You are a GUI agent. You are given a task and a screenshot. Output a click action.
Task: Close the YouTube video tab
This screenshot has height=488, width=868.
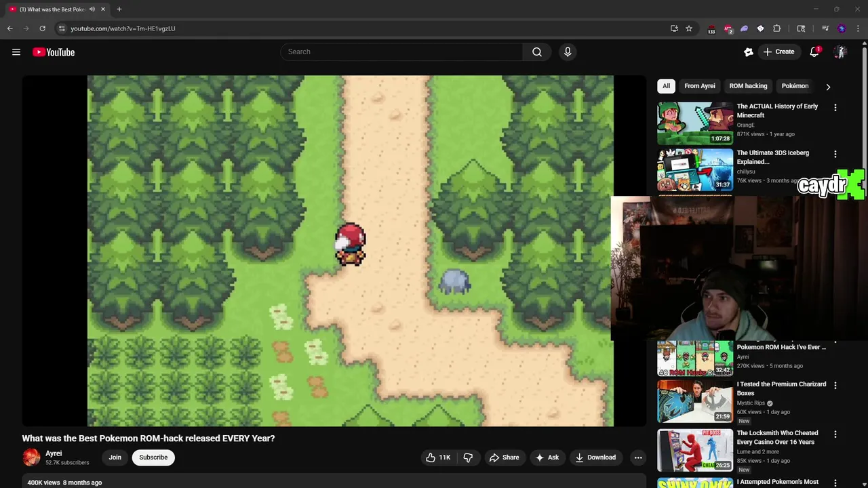coord(103,9)
